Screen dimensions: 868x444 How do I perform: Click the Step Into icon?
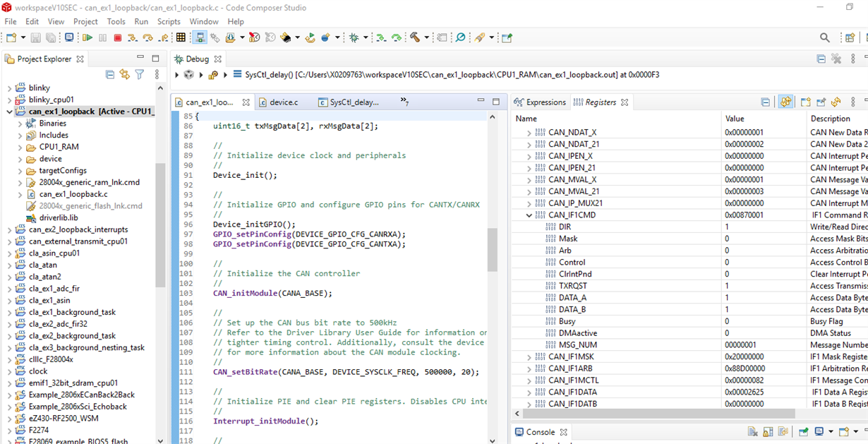(x=133, y=37)
